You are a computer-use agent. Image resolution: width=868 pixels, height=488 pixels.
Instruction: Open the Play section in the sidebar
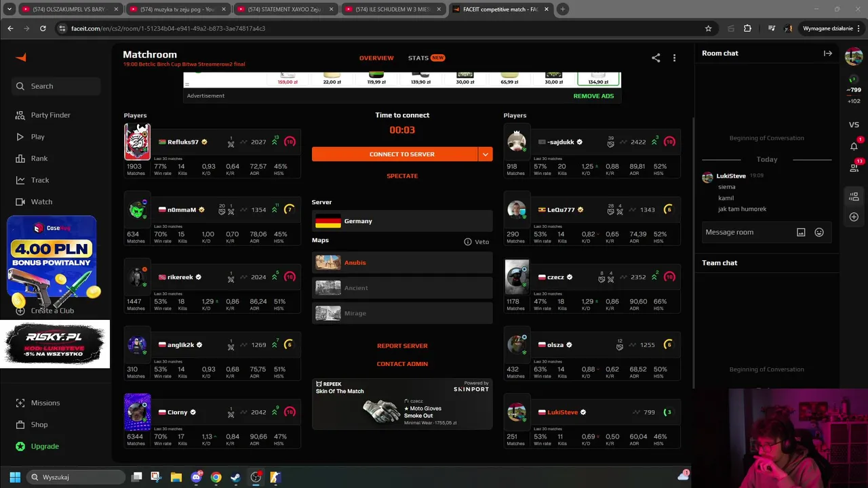click(x=31, y=137)
